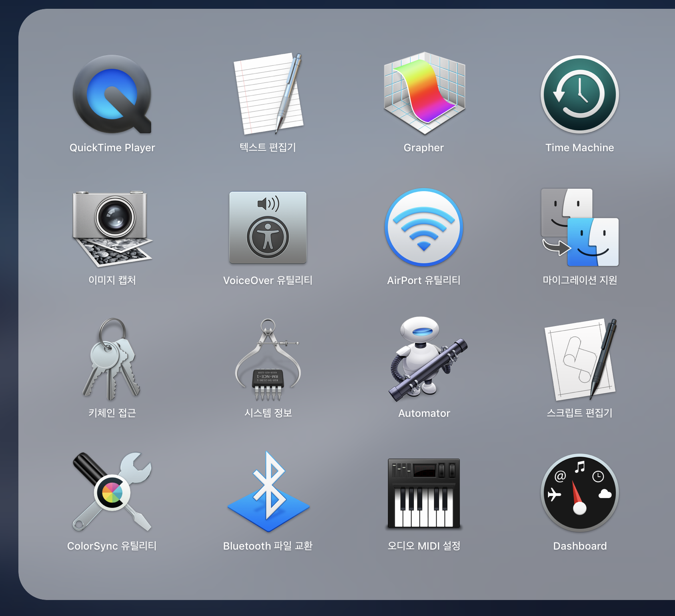Click the "ColorSync 유틸리티" label

click(x=112, y=546)
